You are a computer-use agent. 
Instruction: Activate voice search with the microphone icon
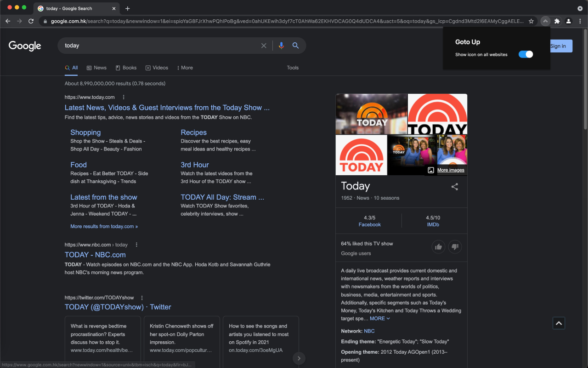[281, 46]
